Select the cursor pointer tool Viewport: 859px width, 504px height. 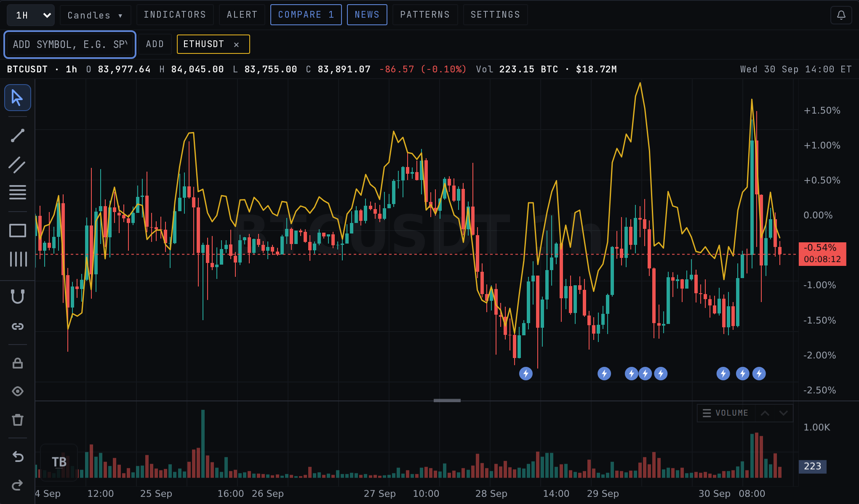click(18, 98)
